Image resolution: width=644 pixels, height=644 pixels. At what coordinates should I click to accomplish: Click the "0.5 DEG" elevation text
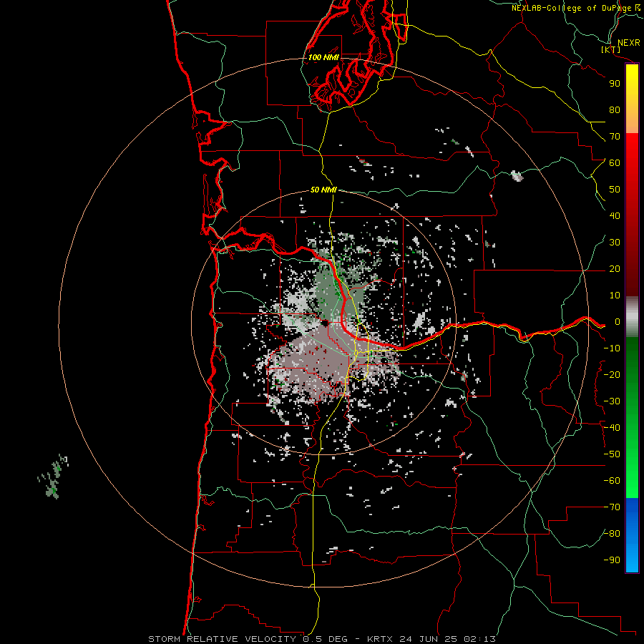pyautogui.click(x=326, y=639)
